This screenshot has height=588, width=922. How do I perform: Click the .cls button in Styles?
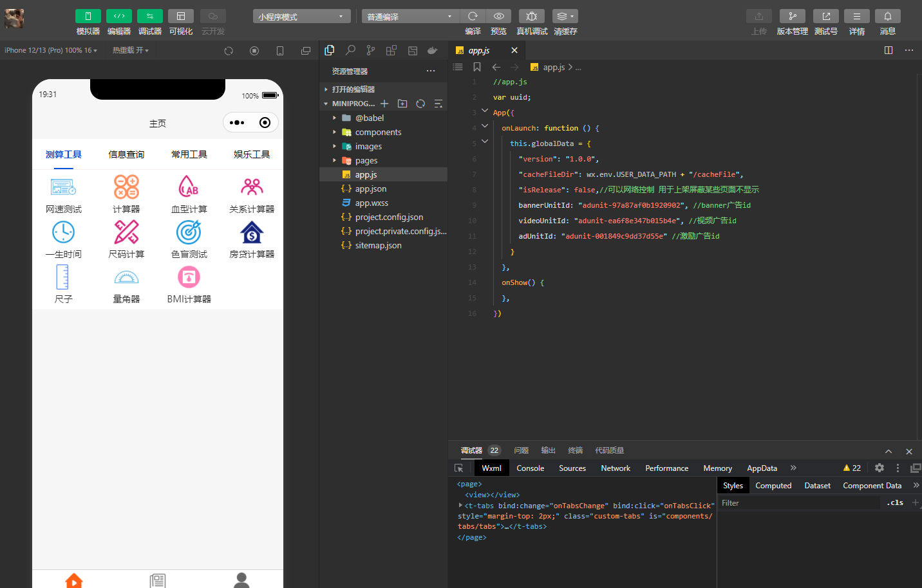[895, 503]
